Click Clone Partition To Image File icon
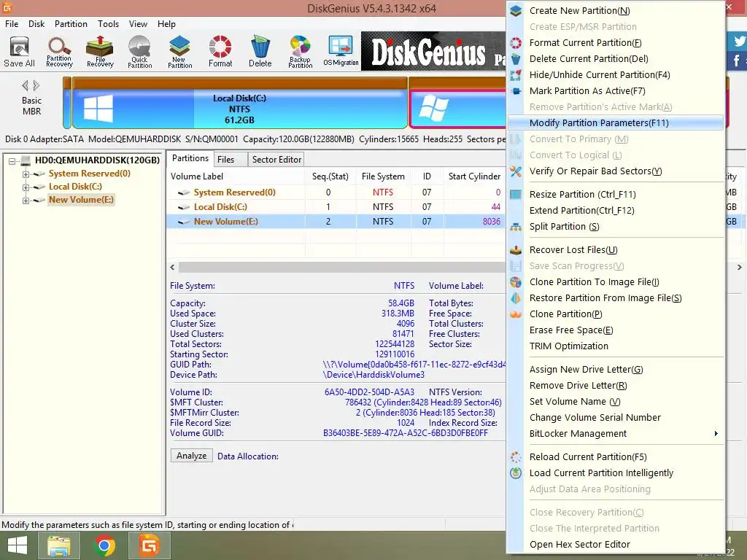The image size is (747, 560). [x=516, y=282]
